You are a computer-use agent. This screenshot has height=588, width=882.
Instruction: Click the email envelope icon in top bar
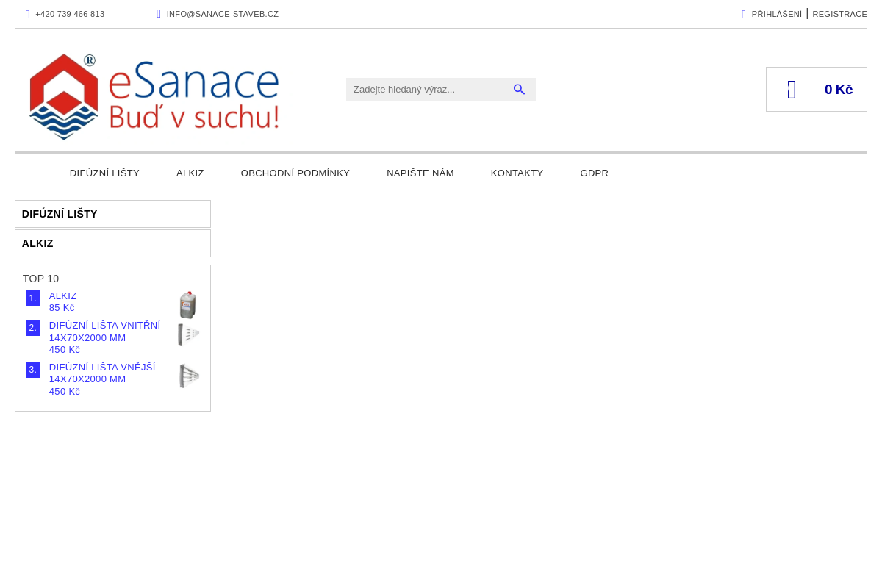click(159, 14)
